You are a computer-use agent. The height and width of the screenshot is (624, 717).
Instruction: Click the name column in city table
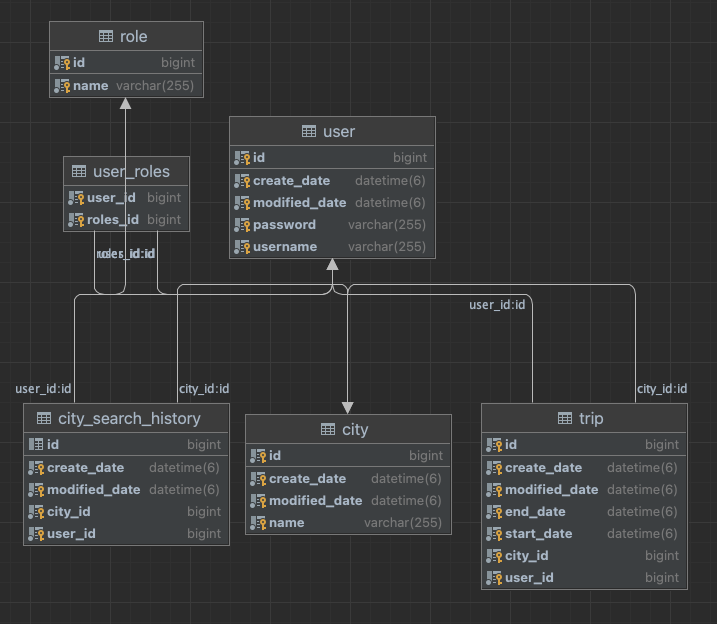287,523
